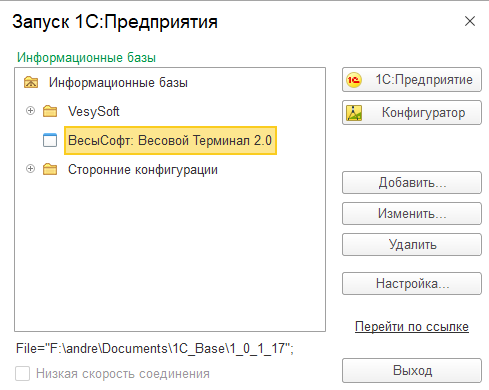
Task: Open Настройка... settings
Action: coord(412,283)
